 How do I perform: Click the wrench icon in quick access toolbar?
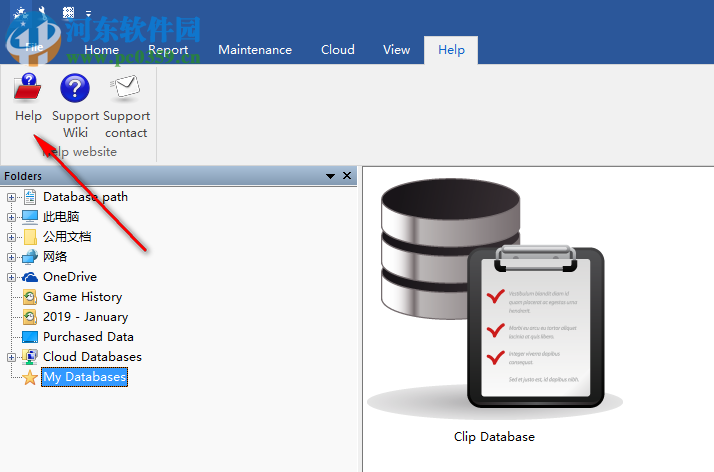click(x=42, y=12)
